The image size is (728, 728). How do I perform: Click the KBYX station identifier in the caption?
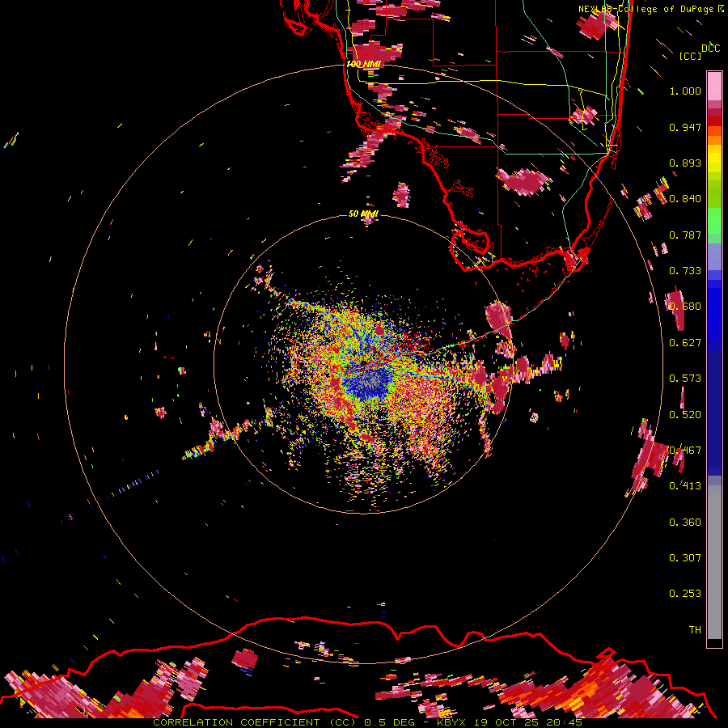pos(451,722)
